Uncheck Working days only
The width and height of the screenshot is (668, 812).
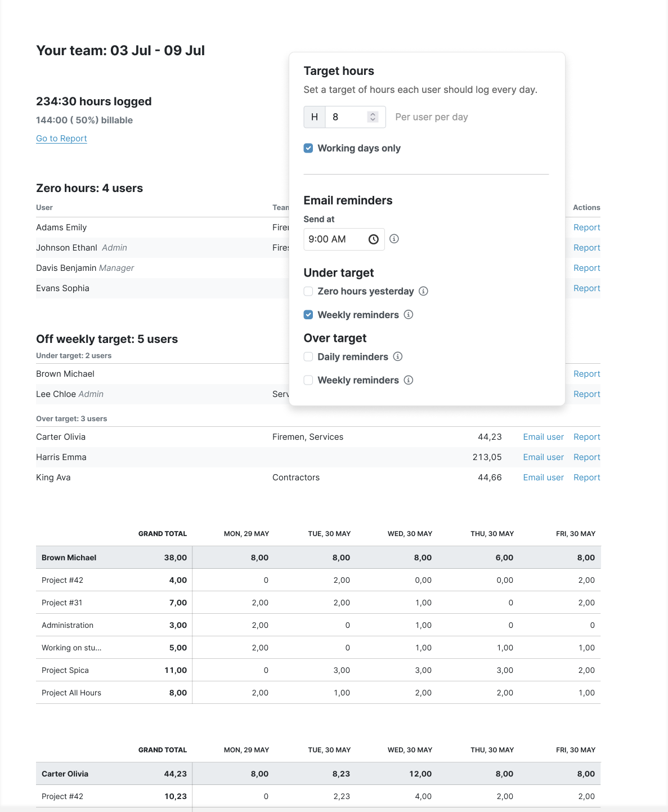[308, 148]
